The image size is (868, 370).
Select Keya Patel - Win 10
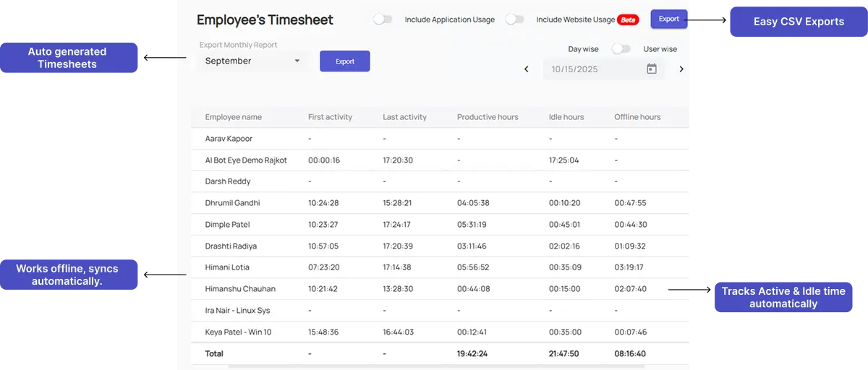pyautogui.click(x=238, y=332)
